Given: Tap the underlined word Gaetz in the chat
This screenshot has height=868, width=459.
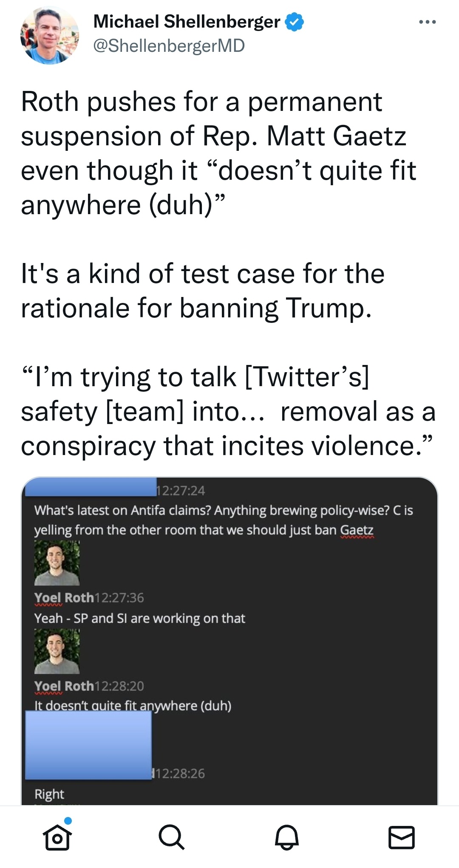Looking at the screenshot, I should tap(357, 530).
